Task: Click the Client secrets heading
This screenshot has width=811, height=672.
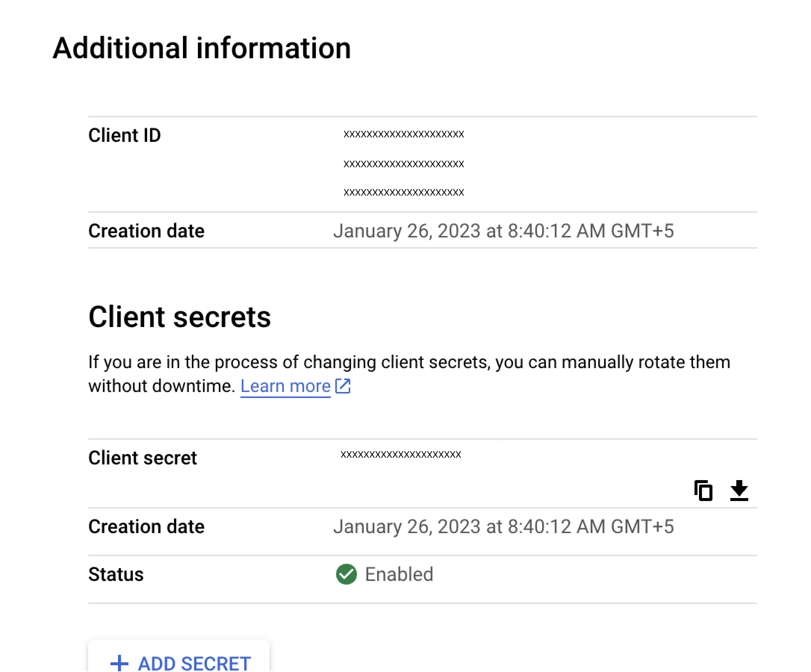Action: point(180,317)
